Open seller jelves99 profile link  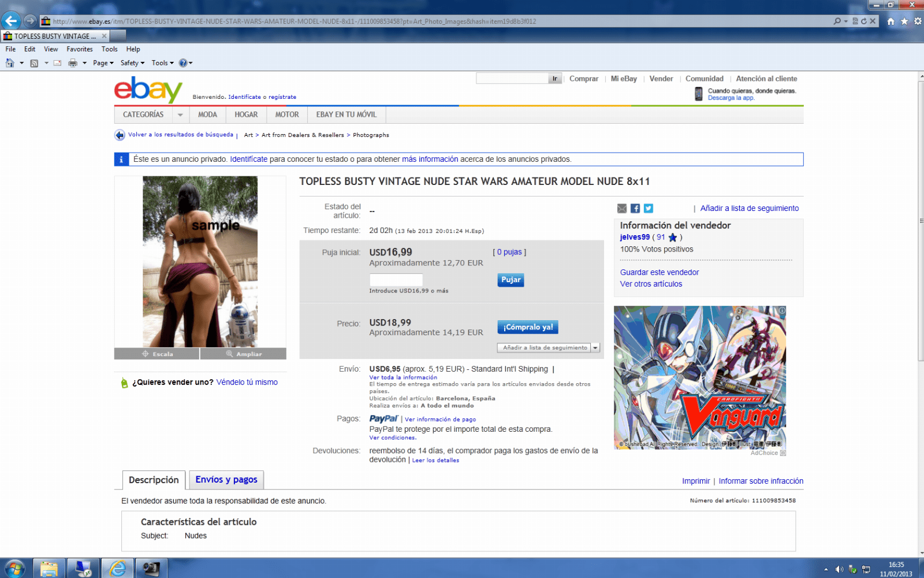[635, 237]
